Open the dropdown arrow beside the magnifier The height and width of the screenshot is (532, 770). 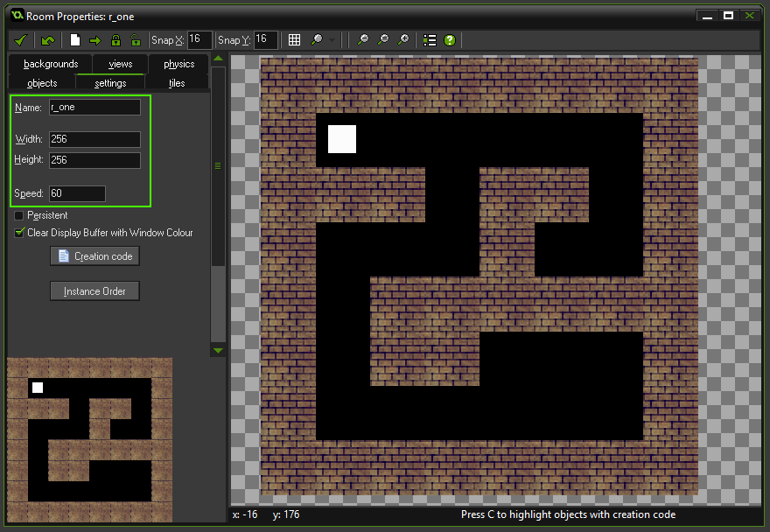(332, 40)
